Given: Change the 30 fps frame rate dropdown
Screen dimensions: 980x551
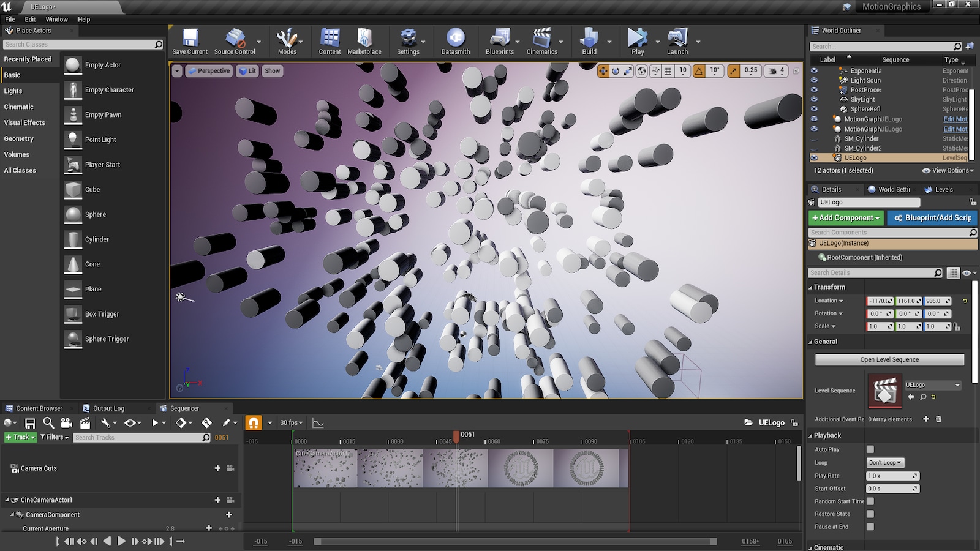Looking at the screenshot, I should (290, 422).
